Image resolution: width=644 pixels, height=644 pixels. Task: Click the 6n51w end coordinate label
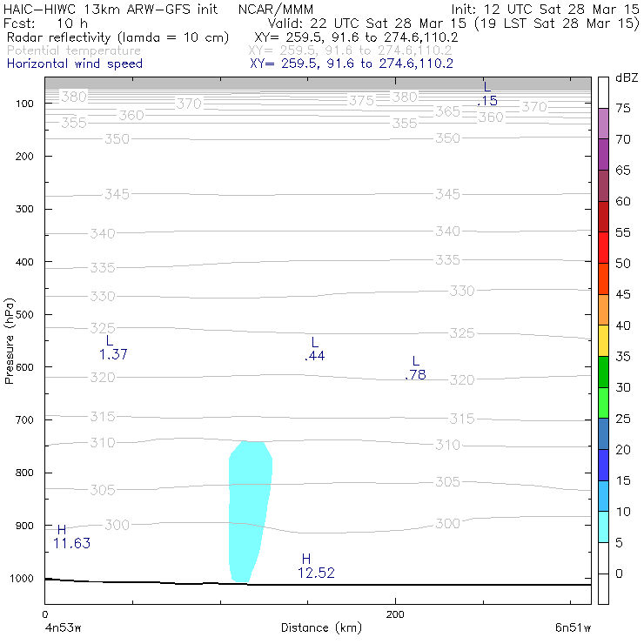(573, 628)
